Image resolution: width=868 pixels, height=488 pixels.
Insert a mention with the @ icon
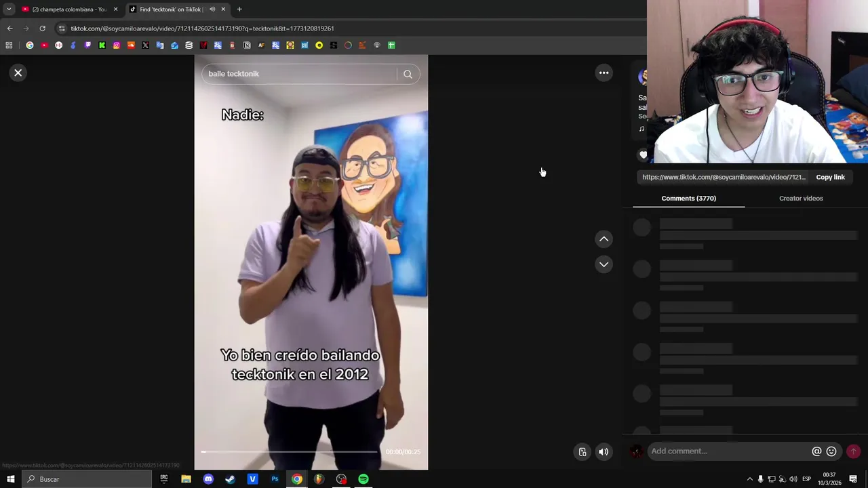click(x=816, y=451)
